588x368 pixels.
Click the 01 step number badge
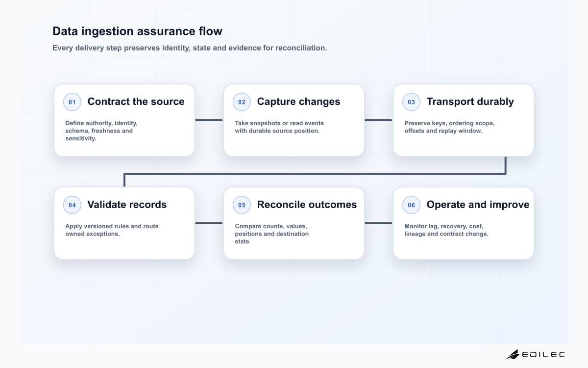click(72, 102)
